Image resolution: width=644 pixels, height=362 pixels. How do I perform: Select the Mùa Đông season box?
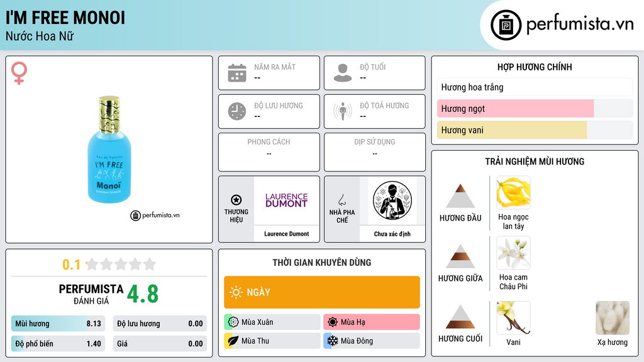pos(371,341)
